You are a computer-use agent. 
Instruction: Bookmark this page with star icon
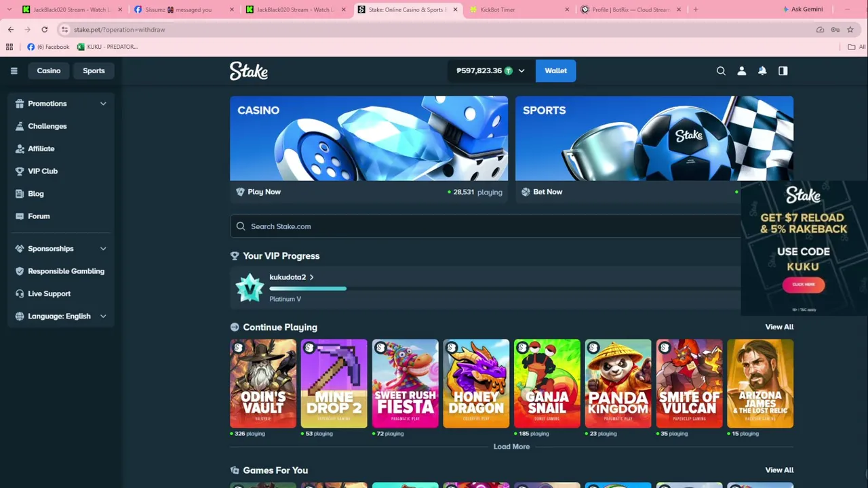[850, 30]
